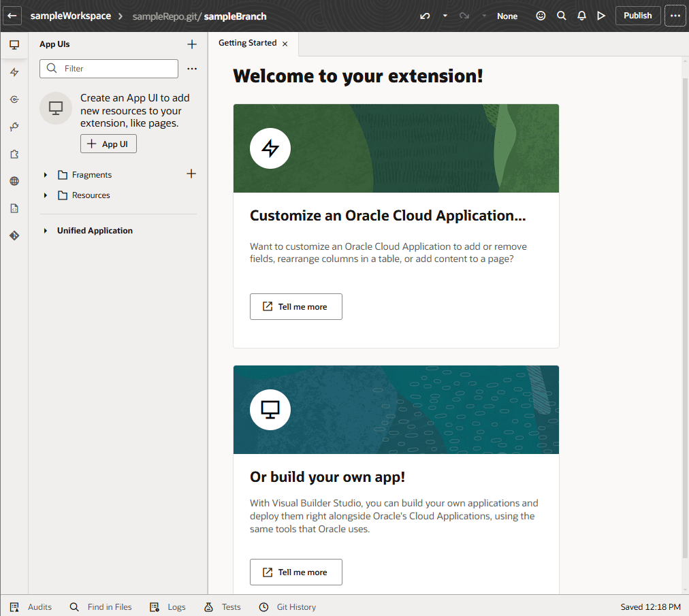
Task: Expand the Fragments folder
Action: point(45,174)
